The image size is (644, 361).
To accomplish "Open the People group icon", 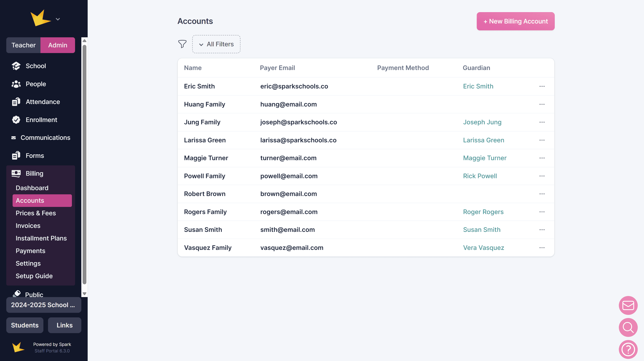I will [x=16, y=84].
